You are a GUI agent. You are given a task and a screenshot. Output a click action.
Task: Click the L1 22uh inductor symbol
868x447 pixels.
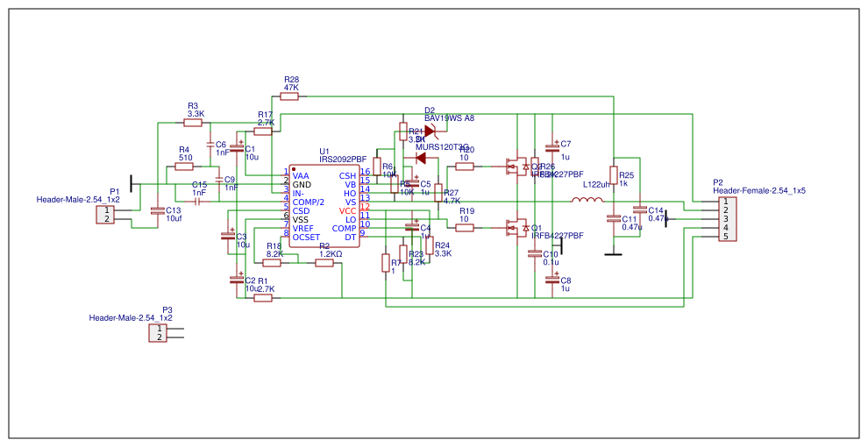[x=587, y=200]
